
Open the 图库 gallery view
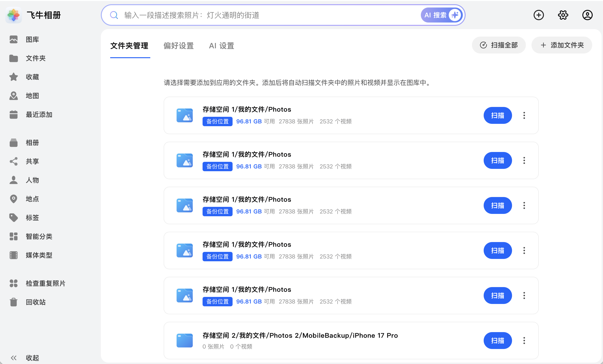click(32, 39)
